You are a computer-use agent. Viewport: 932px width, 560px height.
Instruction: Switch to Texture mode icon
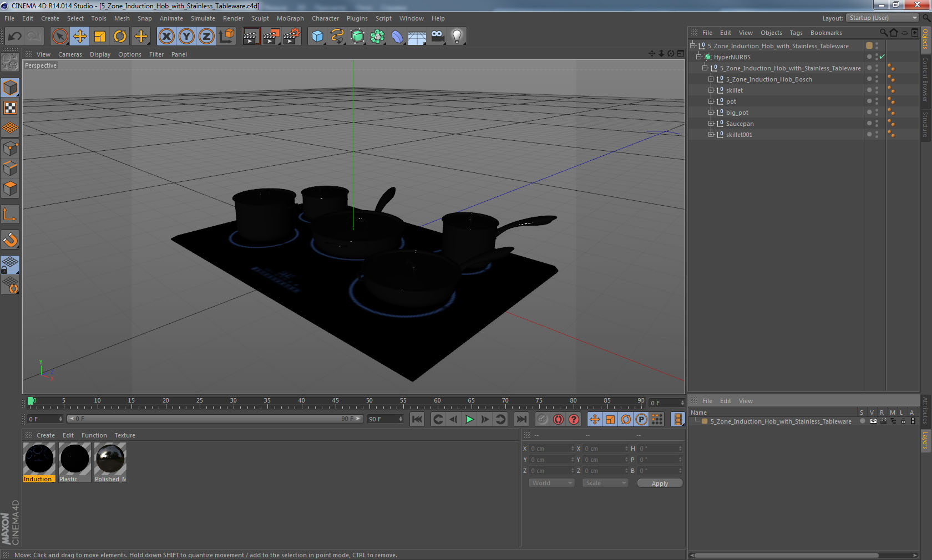tap(11, 108)
